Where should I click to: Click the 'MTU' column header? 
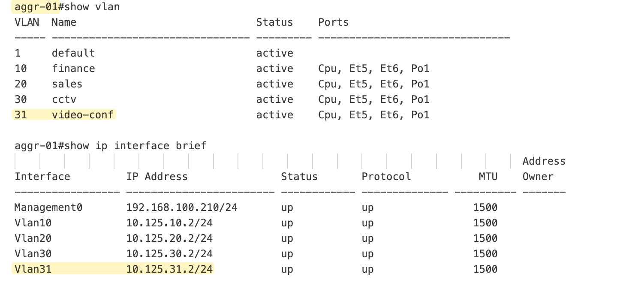(x=488, y=177)
